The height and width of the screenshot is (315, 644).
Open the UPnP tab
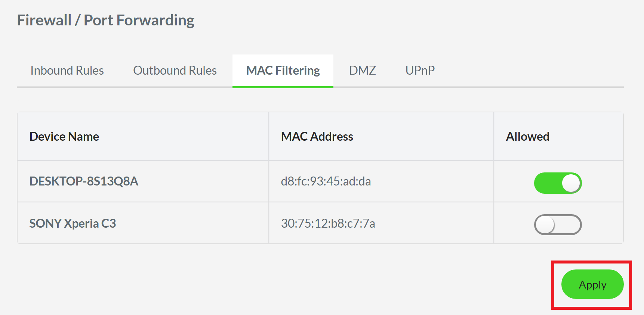coord(420,71)
